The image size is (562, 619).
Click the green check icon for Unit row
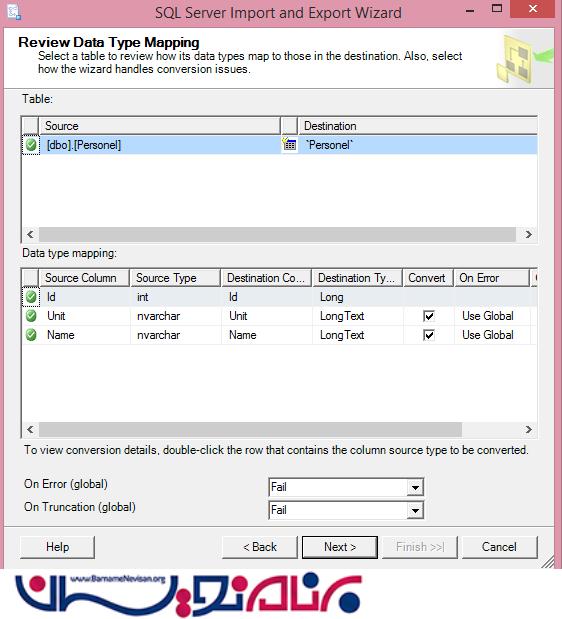click(31, 316)
